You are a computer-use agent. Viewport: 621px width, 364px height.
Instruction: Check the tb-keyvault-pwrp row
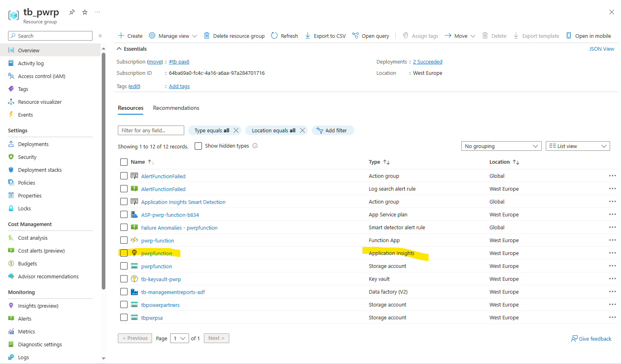tap(124, 279)
